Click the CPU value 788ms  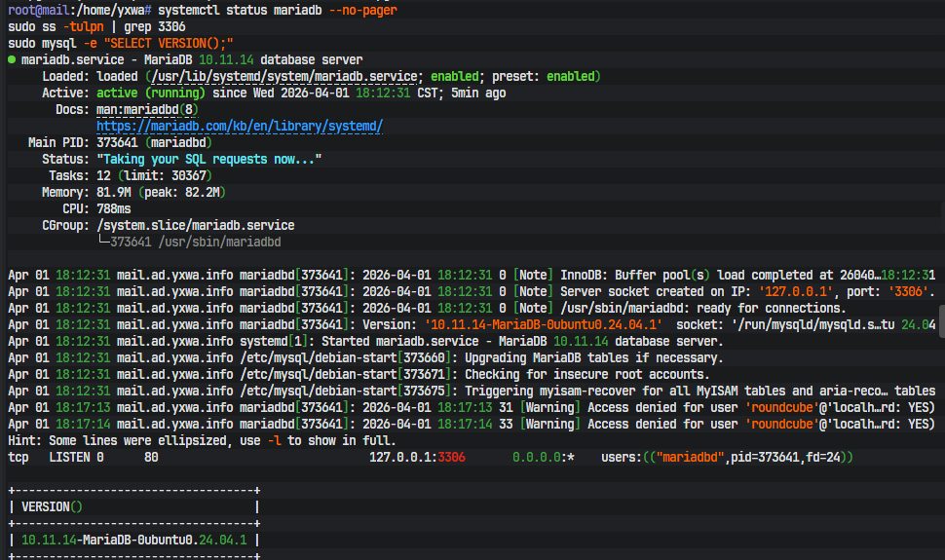[116, 209]
